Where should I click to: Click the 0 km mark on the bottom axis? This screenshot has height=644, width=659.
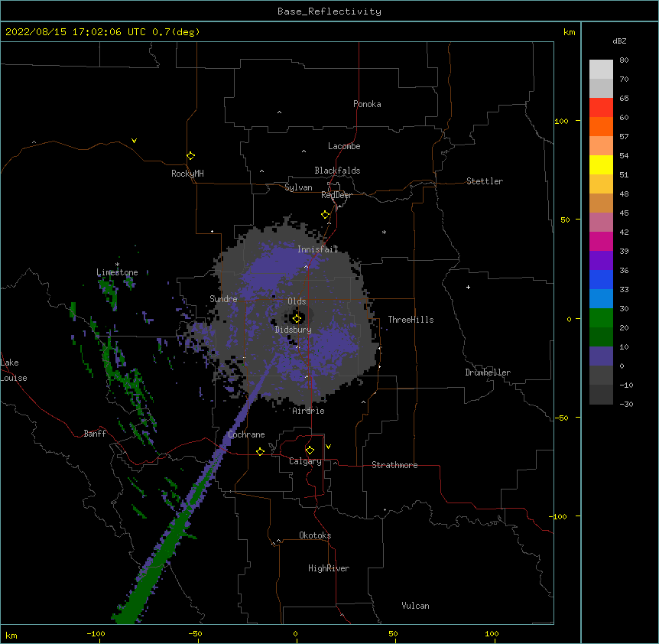pyautogui.click(x=295, y=634)
